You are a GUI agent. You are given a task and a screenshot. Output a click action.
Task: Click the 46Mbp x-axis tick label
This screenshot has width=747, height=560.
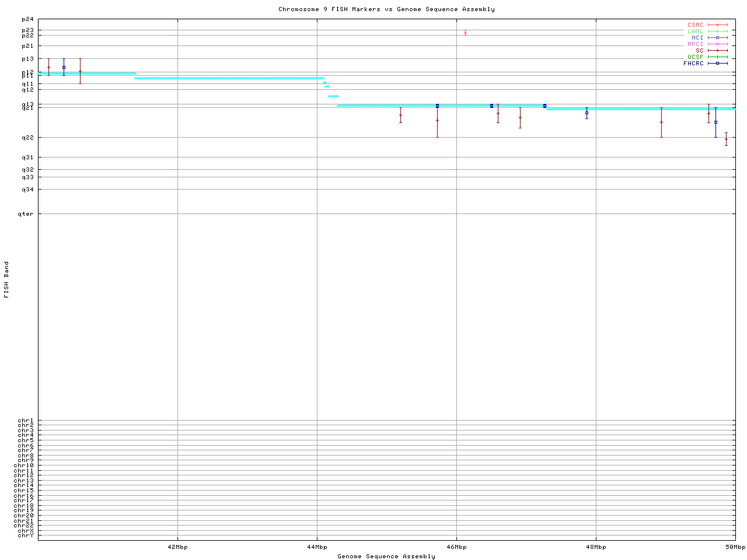click(456, 547)
